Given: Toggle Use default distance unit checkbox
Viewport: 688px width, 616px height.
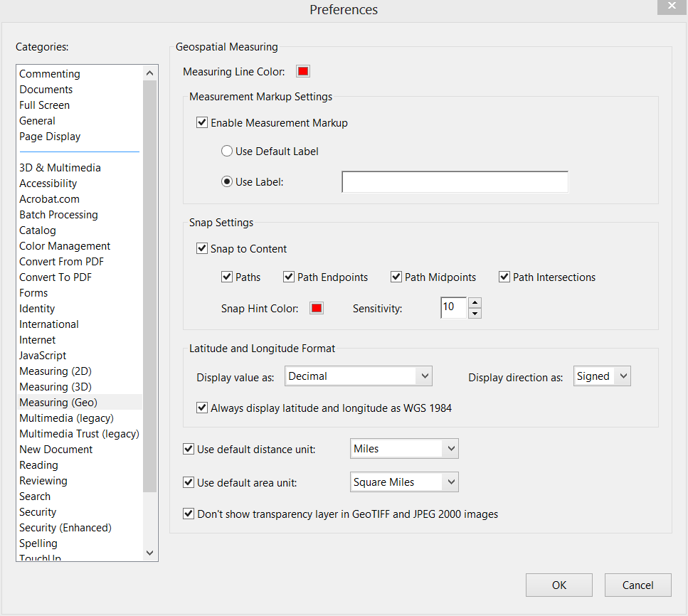Looking at the screenshot, I should tap(189, 449).
